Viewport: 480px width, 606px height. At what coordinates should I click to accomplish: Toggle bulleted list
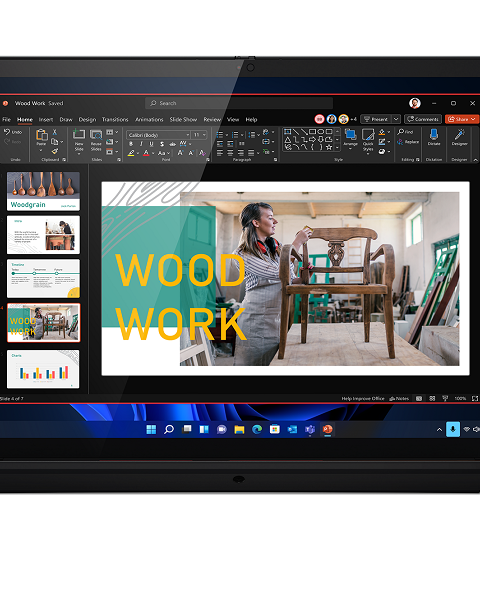(x=220, y=135)
